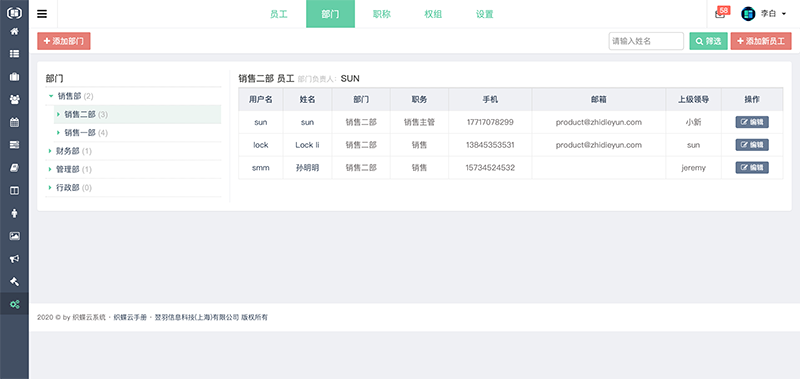Edit the lock employee row
This screenshot has width=800, height=379.
(x=752, y=145)
